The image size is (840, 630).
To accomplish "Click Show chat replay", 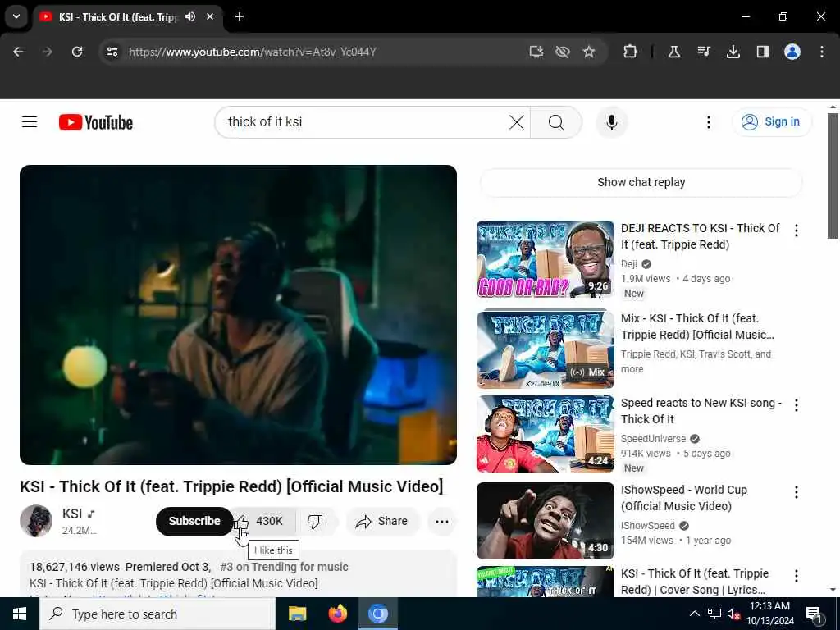I will [x=641, y=182].
